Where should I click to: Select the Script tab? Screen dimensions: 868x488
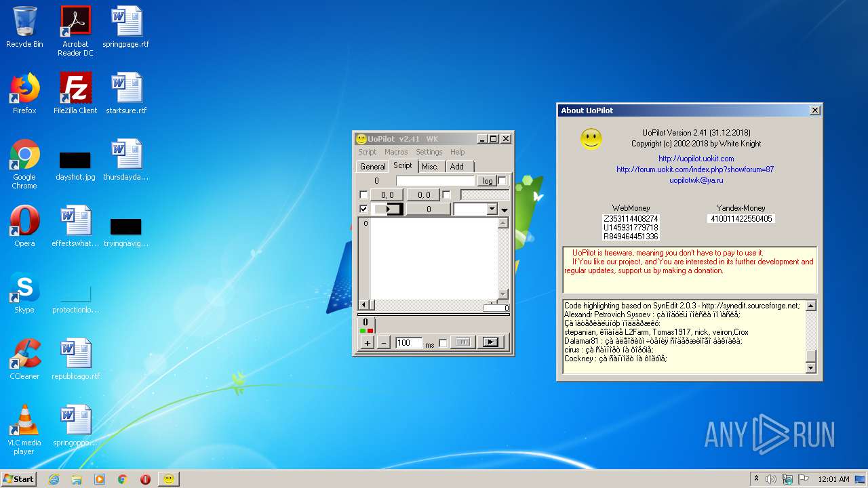(403, 165)
